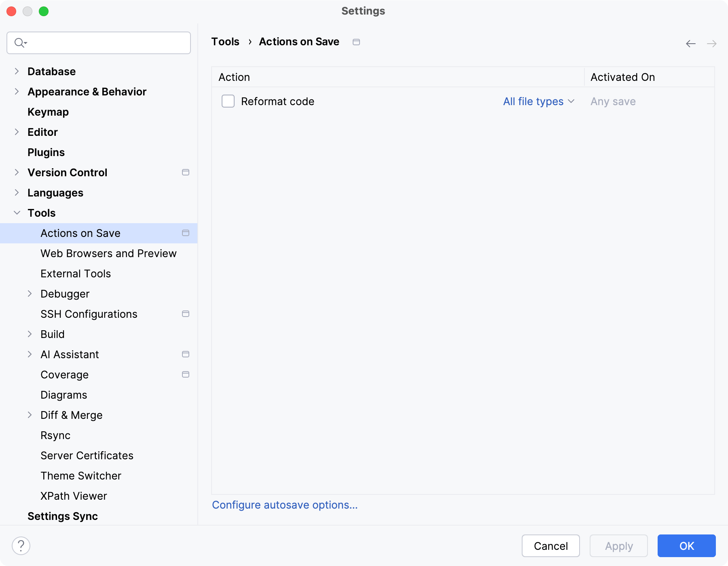
Task: Click the scheme icon next to Actions on Save breadcrumb
Action: pos(356,42)
